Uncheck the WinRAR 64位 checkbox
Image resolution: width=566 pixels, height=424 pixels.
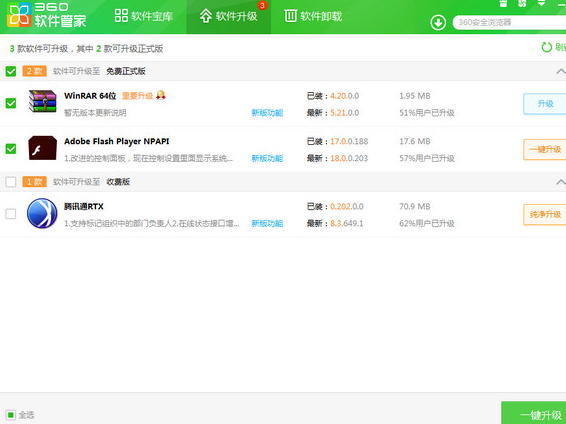point(11,103)
